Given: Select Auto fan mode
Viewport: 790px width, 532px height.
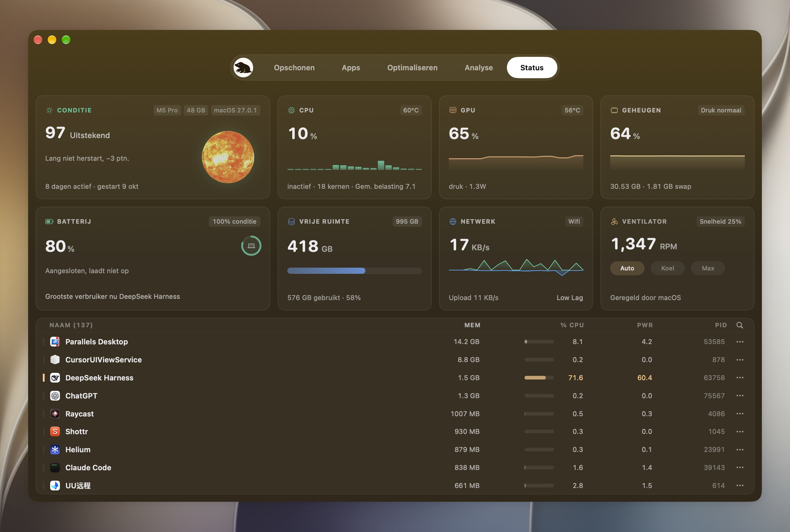Looking at the screenshot, I should [627, 268].
